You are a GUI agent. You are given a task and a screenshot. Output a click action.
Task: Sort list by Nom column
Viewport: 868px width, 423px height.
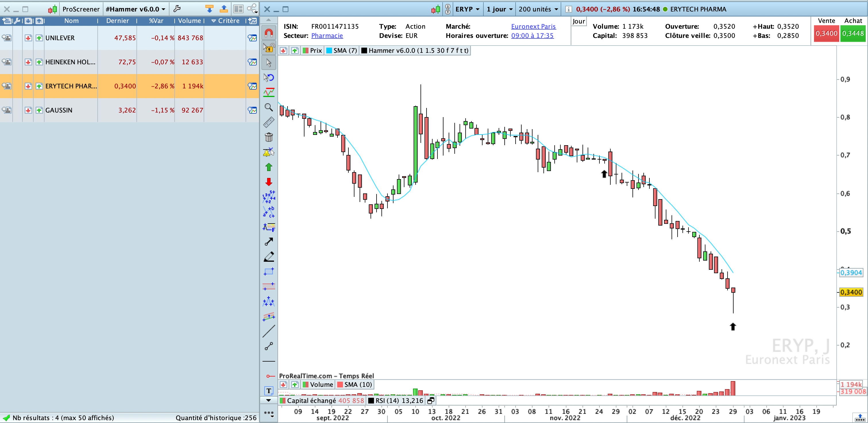point(72,21)
